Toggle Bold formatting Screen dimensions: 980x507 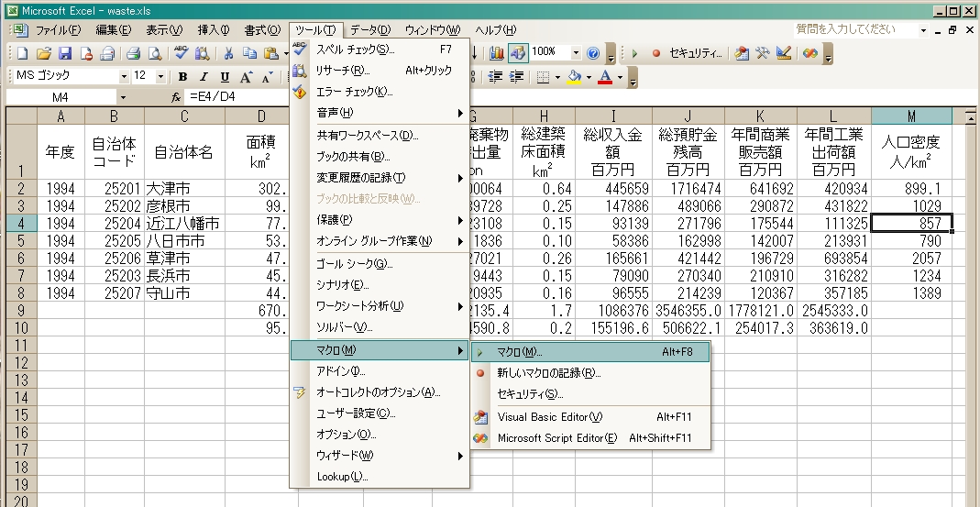pyautogui.click(x=182, y=77)
